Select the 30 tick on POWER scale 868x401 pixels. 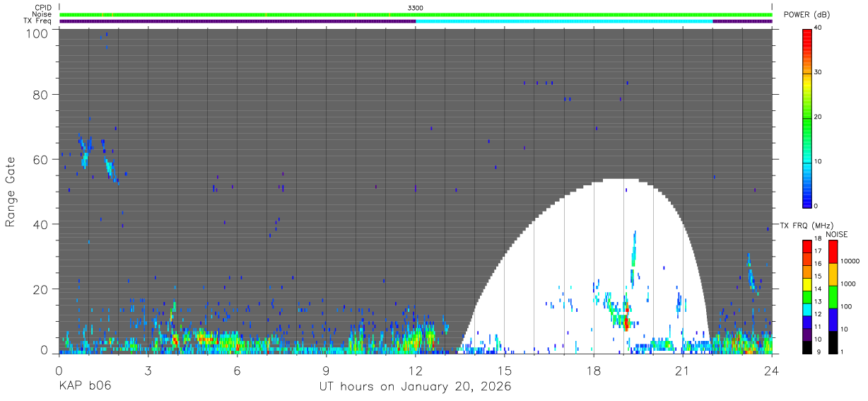818,72
